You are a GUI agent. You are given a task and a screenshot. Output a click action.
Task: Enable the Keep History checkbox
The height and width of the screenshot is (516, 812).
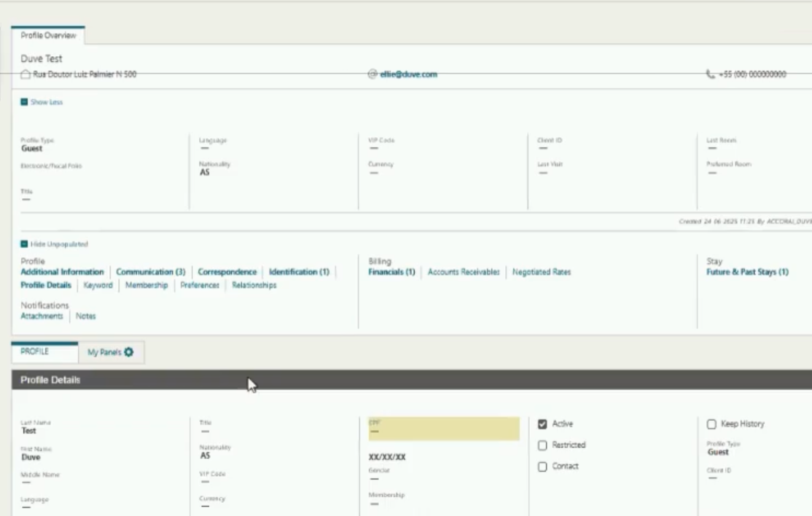coord(711,424)
